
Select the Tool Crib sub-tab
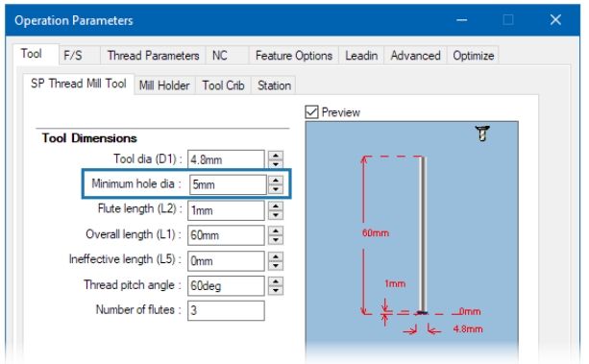pyautogui.click(x=223, y=85)
